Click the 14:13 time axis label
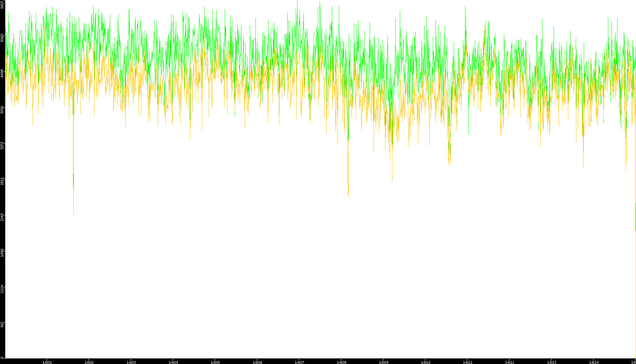This screenshot has height=364, width=636. pyautogui.click(x=552, y=362)
